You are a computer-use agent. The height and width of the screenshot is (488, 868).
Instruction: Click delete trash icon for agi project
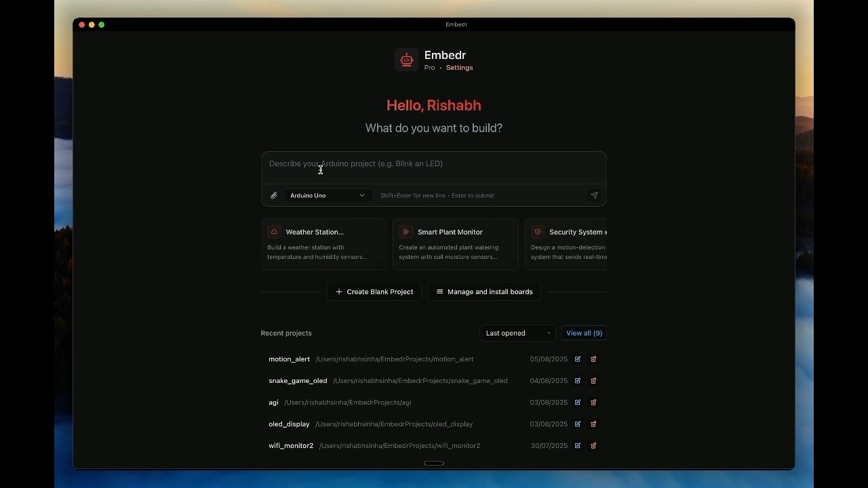(x=593, y=403)
